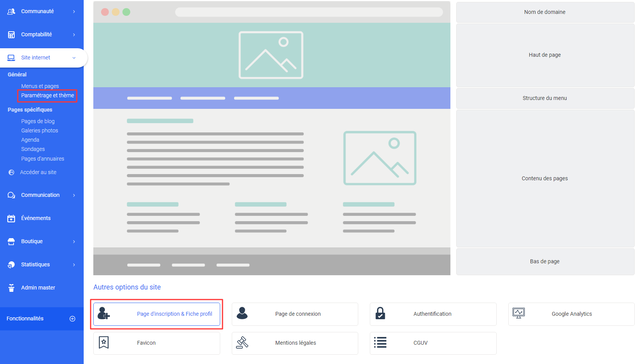The height and width of the screenshot is (364, 644).
Task: Click the Site internet laptop icon
Action: pos(11,58)
